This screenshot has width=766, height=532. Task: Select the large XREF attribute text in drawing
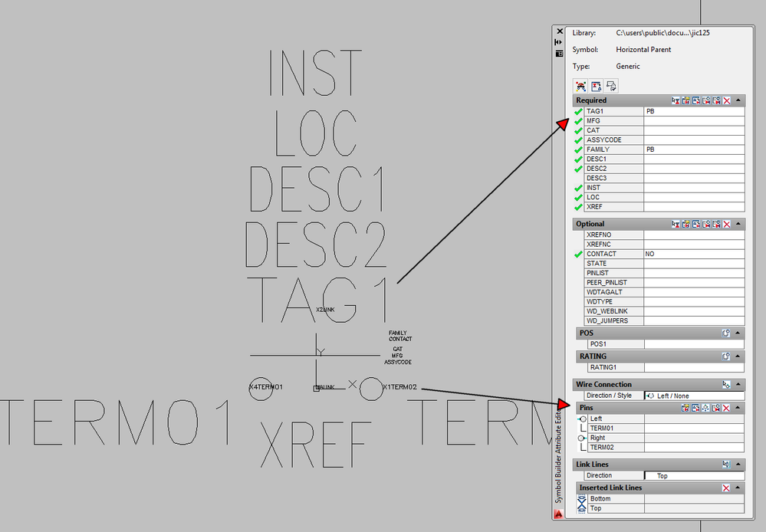[x=316, y=445]
